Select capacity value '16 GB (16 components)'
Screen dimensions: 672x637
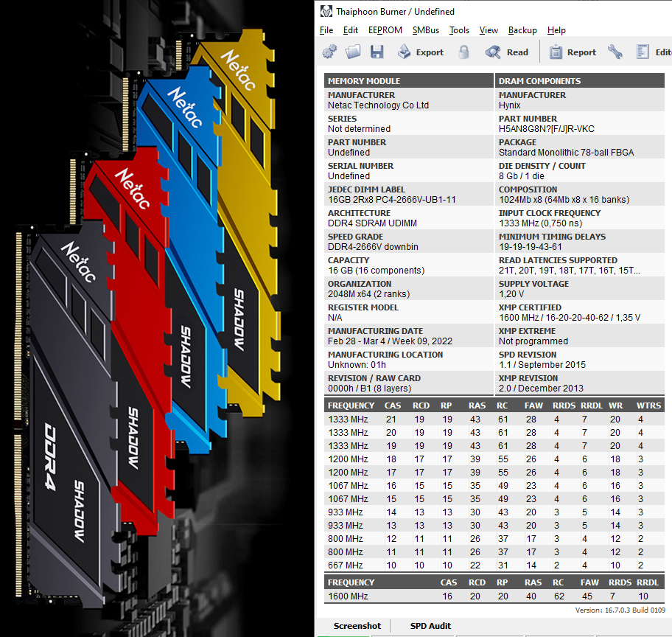pyautogui.click(x=377, y=271)
